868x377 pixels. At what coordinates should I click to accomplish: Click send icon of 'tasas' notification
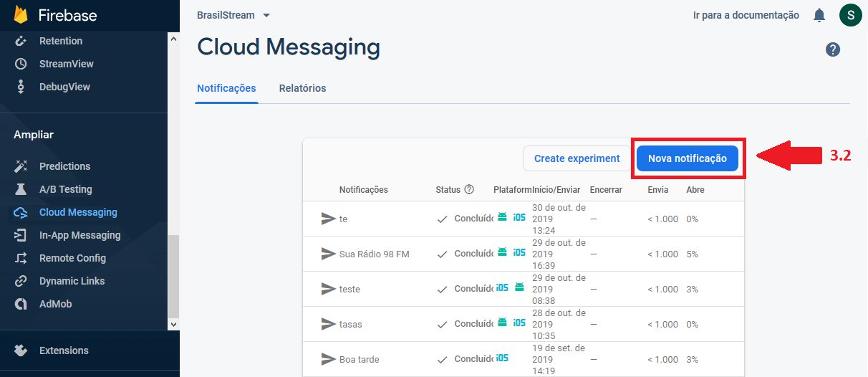328,324
